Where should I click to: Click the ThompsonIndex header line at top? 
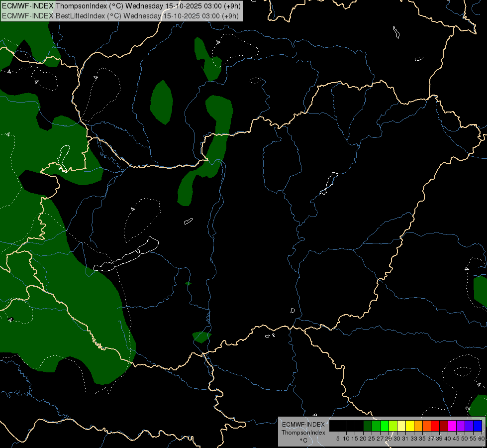tap(121, 6)
